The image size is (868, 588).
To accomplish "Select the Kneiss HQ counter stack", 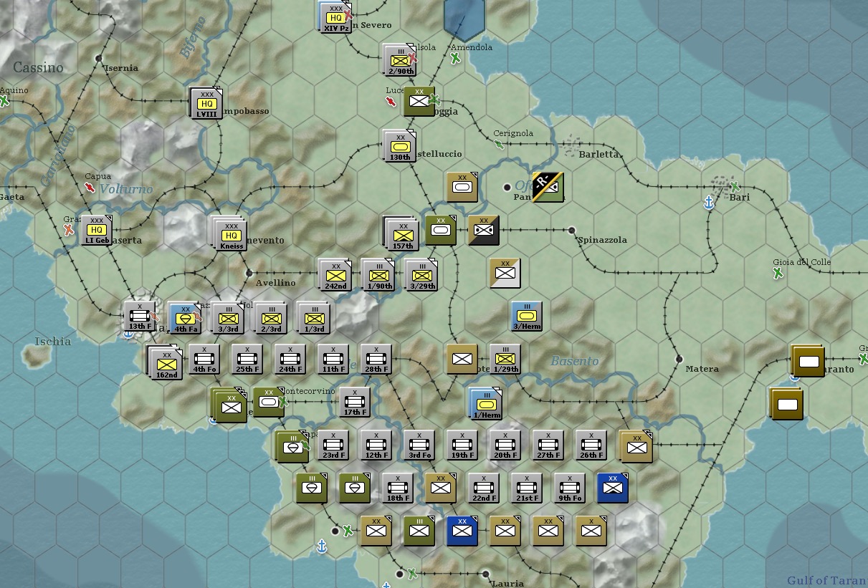I will (x=229, y=233).
